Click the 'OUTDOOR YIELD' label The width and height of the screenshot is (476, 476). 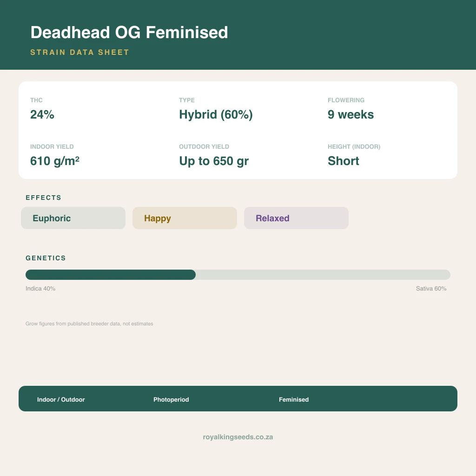click(204, 146)
